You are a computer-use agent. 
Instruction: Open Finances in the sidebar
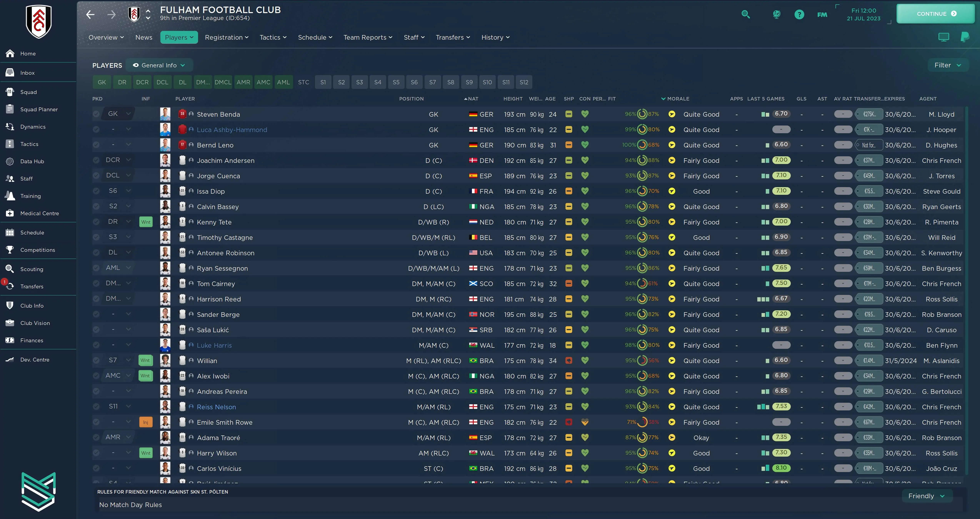pyautogui.click(x=32, y=340)
